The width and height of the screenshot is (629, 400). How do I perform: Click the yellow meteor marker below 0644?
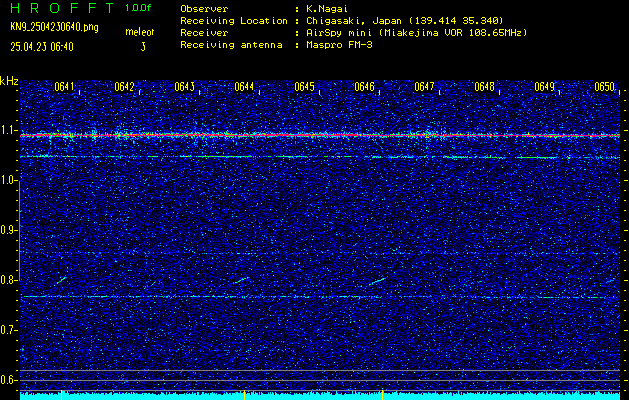tap(244, 395)
